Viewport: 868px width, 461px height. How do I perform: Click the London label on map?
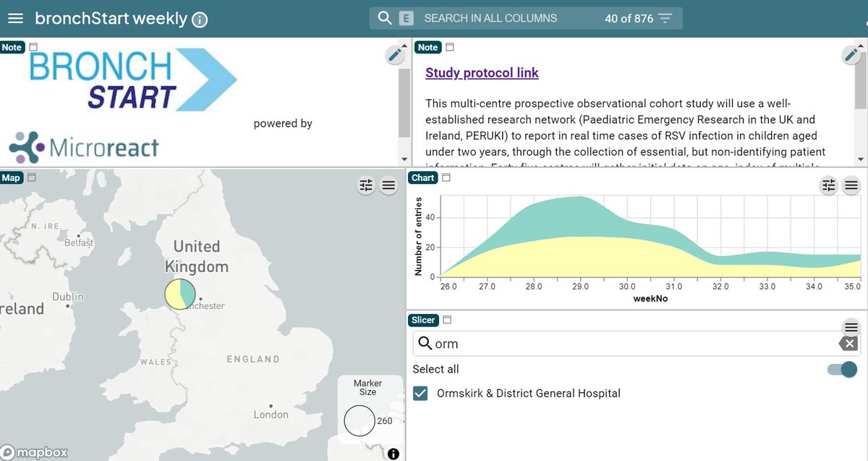tap(271, 415)
